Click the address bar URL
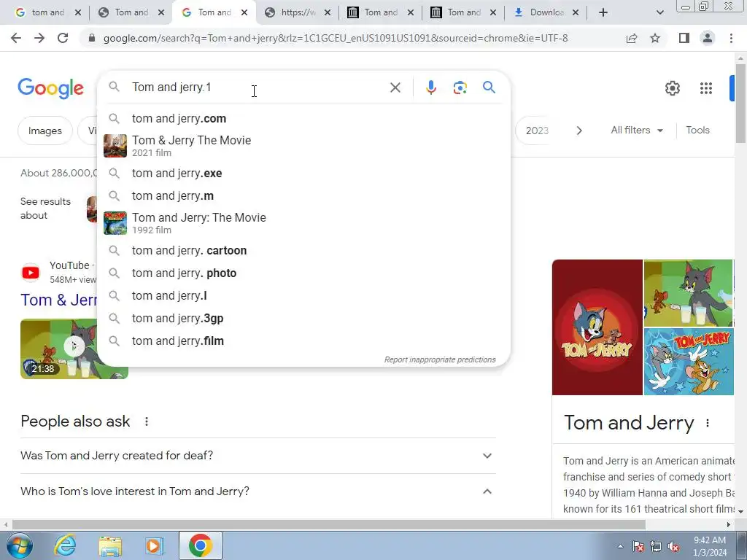This screenshot has height=560, width=747. [x=336, y=38]
